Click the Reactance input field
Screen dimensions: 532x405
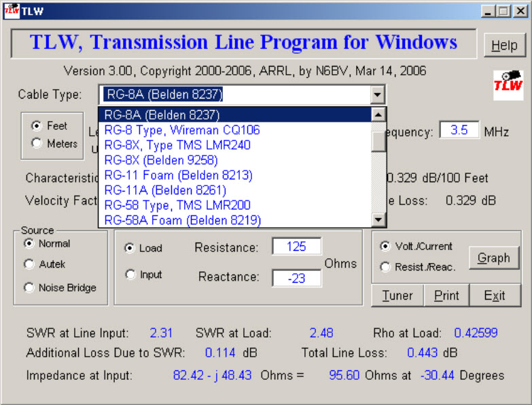click(296, 279)
